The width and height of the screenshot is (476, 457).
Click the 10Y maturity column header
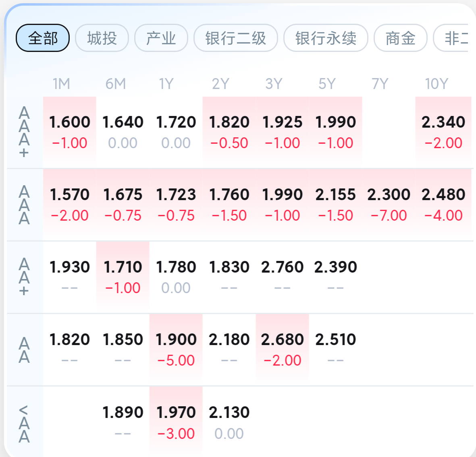(437, 84)
